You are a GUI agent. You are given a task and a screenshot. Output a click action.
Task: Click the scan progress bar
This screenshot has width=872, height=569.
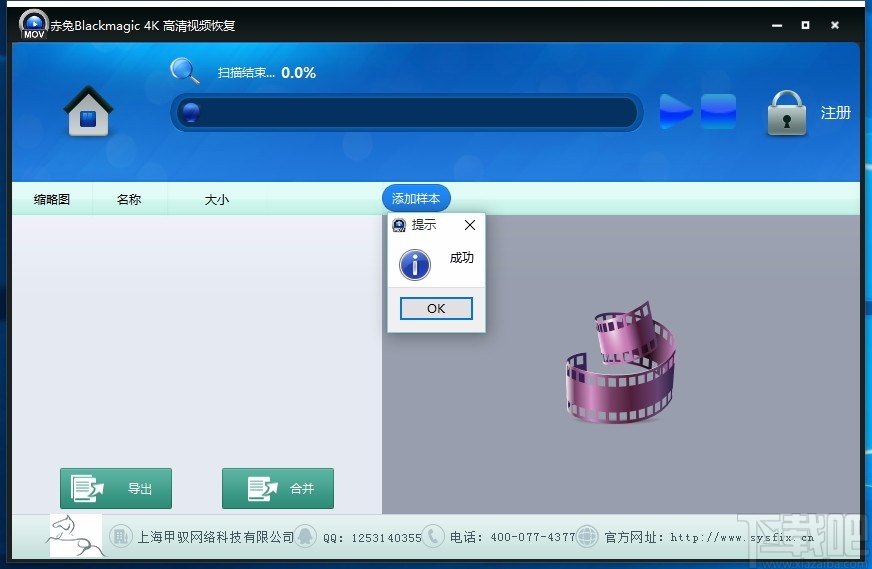(x=407, y=112)
